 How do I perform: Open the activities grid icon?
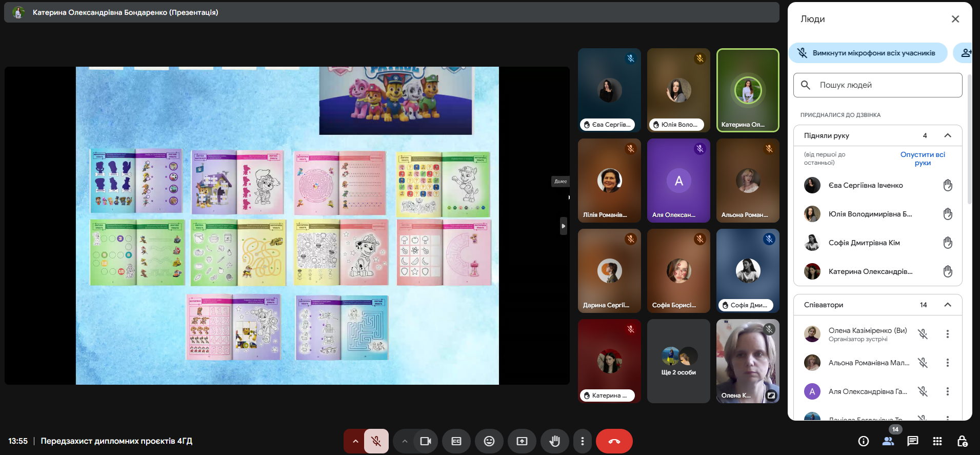pyautogui.click(x=937, y=441)
